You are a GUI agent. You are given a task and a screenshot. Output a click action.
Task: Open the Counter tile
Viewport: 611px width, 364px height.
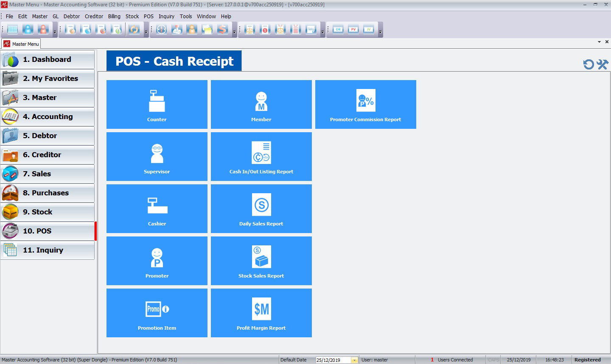(x=157, y=104)
